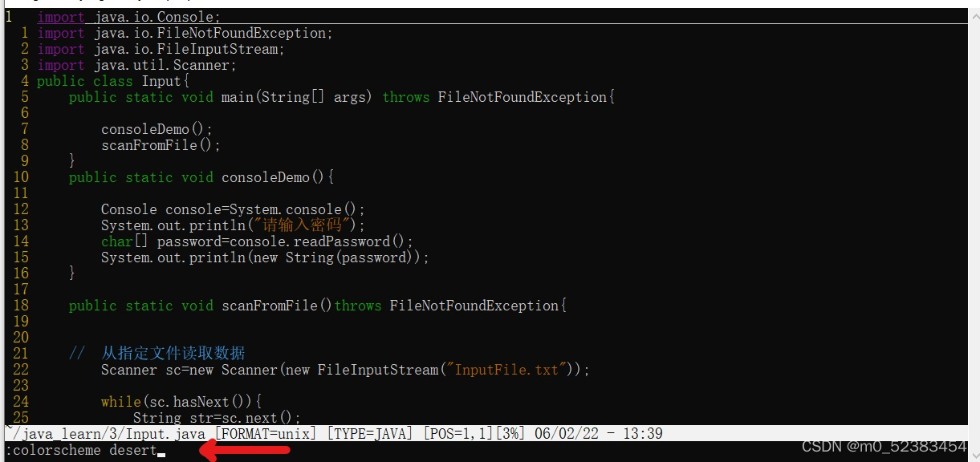Viewport: 980px width, 462px height.
Task: Click the 'scanFromFile();' call on line 8
Action: [161, 145]
